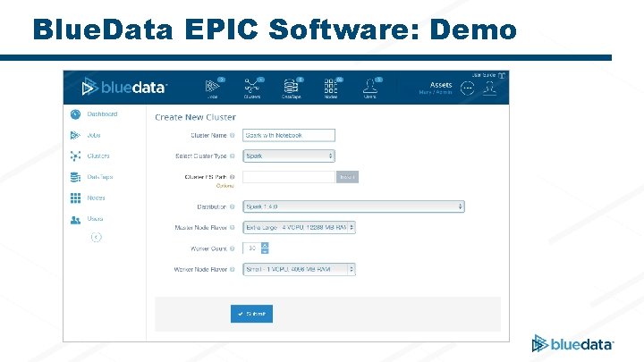Image resolution: width=644 pixels, height=362 pixels.
Task: Click the Cluster Name help icon
Action: click(232, 136)
